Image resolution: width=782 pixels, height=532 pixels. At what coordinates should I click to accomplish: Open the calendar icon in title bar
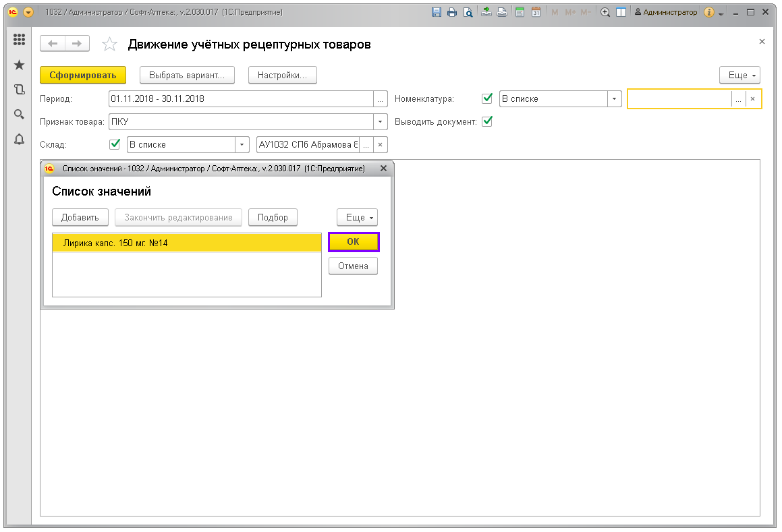click(x=536, y=12)
